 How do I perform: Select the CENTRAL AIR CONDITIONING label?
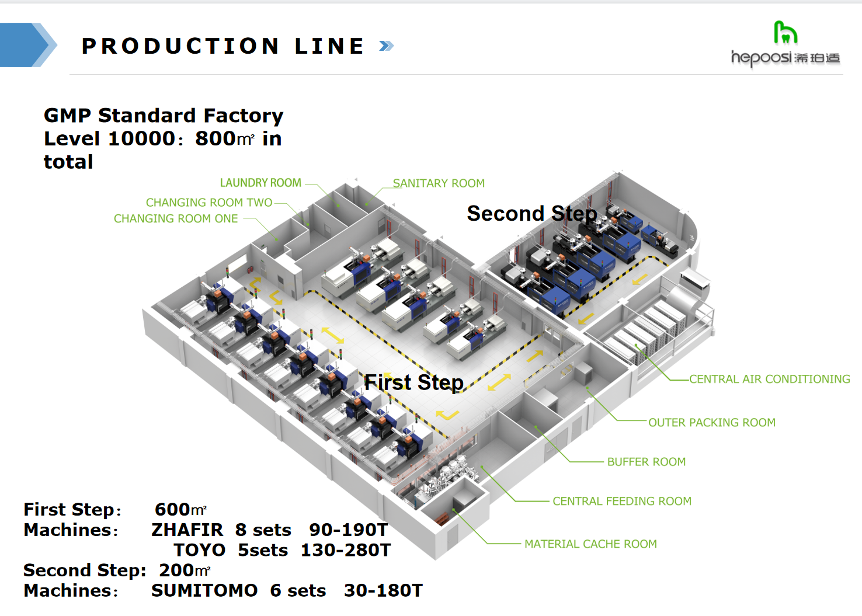[x=769, y=380]
